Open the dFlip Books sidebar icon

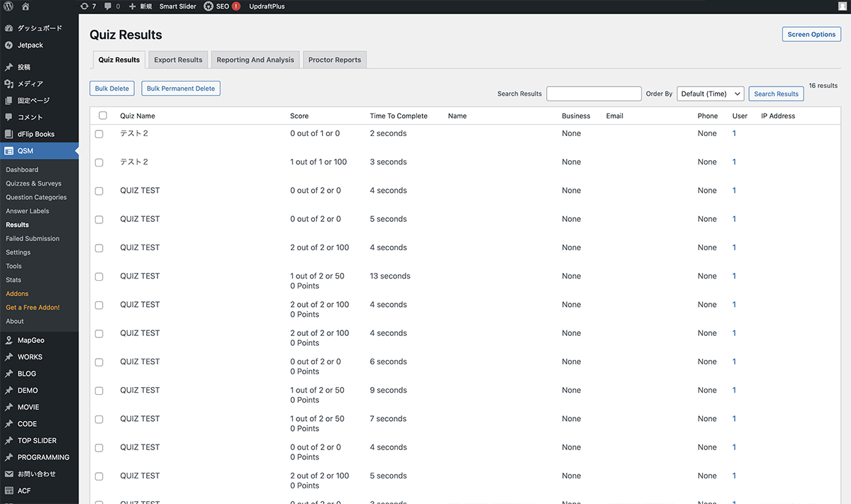[x=9, y=134]
